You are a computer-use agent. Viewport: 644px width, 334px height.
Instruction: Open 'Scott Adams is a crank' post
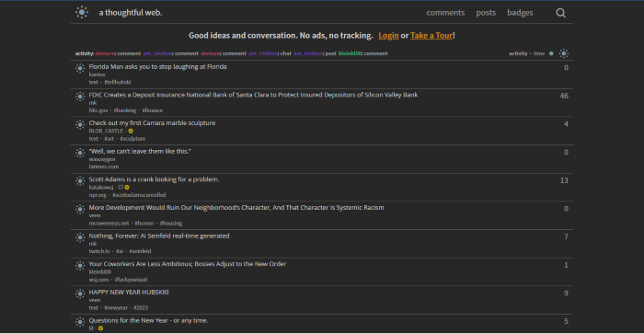pos(154,179)
